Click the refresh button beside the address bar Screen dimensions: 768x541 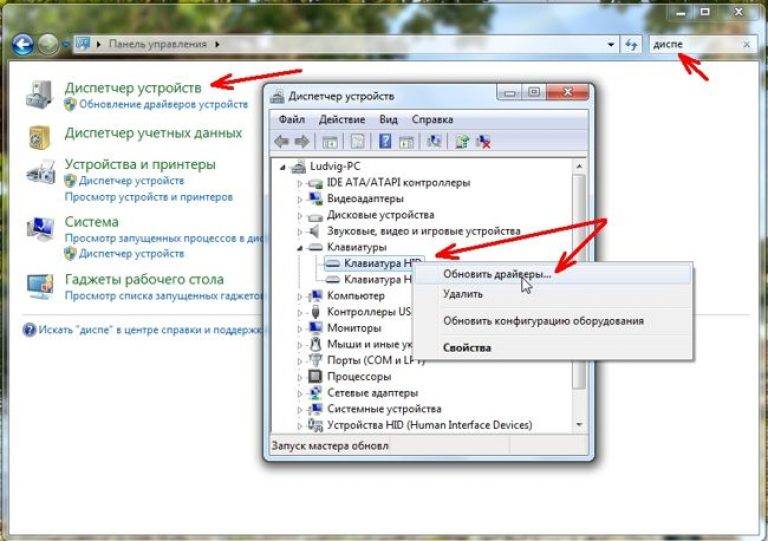tap(631, 45)
